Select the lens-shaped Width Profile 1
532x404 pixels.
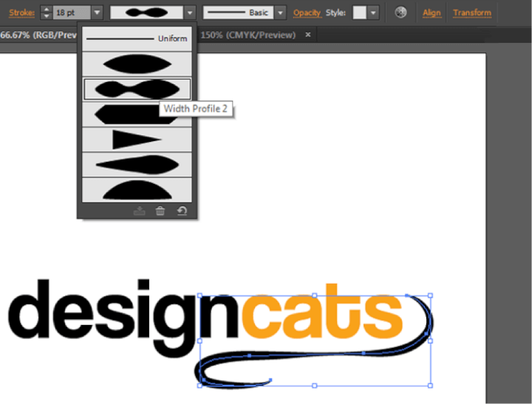pyautogui.click(x=137, y=64)
